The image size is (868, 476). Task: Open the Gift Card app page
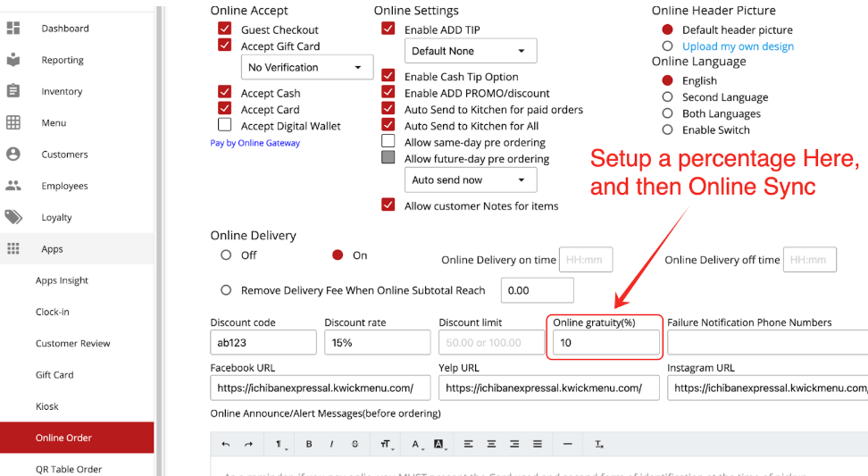point(54,375)
